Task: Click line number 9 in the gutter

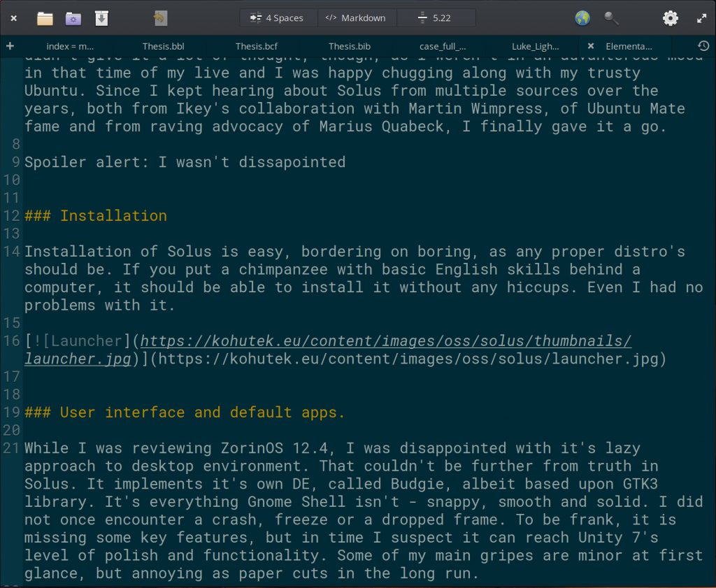Action: pos(16,162)
